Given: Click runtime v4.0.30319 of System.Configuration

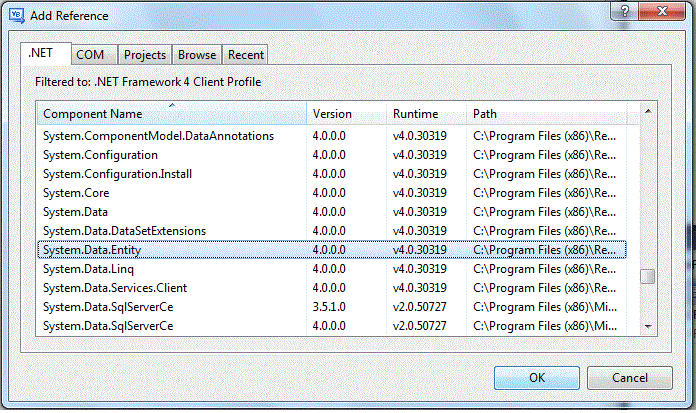Looking at the screenshot, I should pyautogui.click(x=419, y=155).
